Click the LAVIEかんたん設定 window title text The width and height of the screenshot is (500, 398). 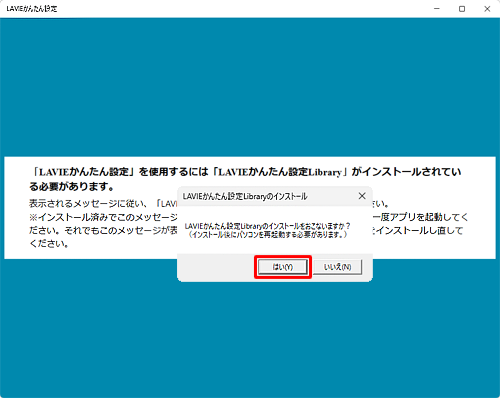point(32,9)
